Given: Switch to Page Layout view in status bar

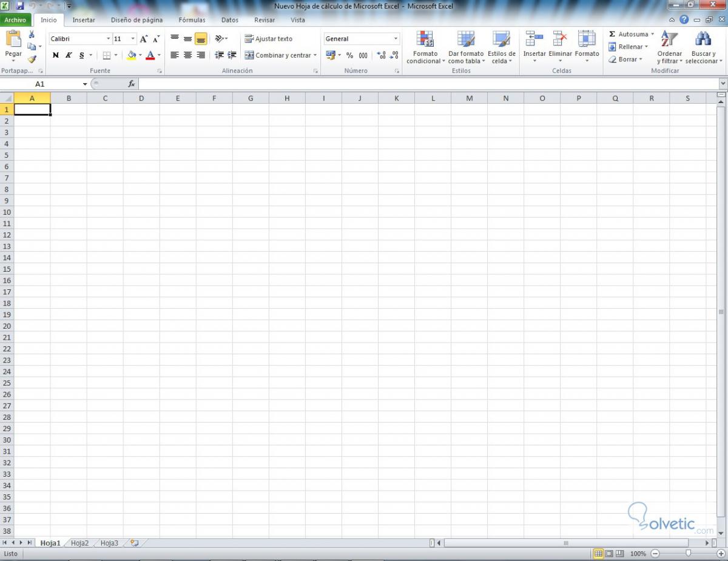Looking at the screenshot, I should 610,553.
